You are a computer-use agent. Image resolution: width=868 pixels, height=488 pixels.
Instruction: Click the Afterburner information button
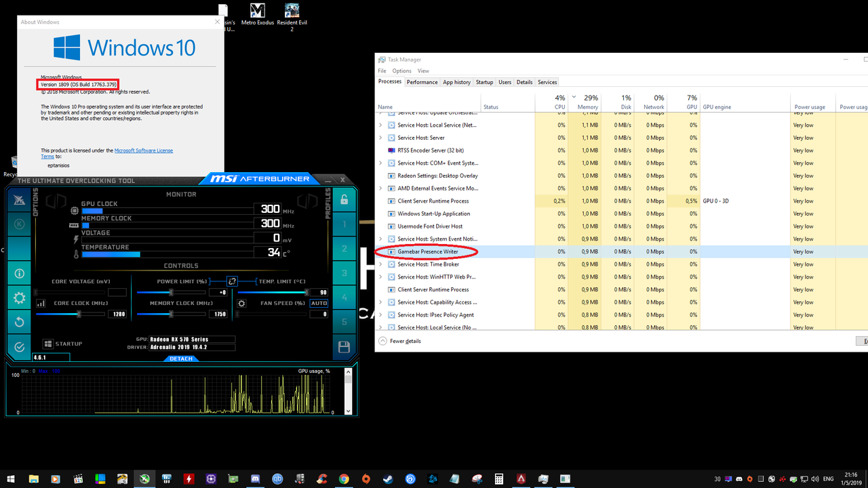[19, 274]
